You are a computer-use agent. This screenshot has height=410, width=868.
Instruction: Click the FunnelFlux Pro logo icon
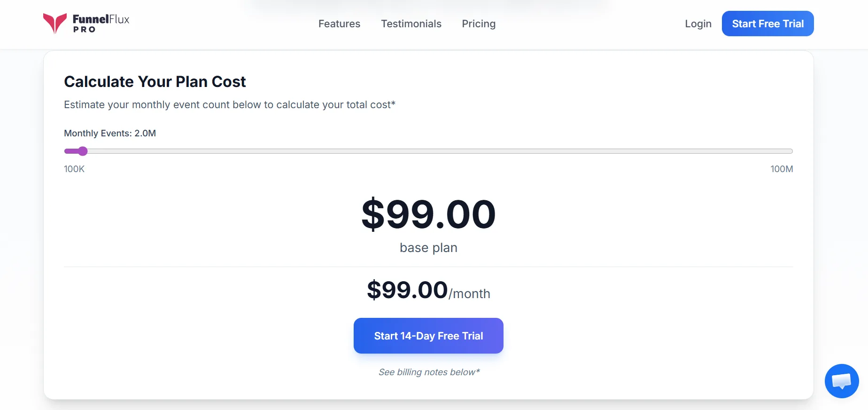click(55, 24)
